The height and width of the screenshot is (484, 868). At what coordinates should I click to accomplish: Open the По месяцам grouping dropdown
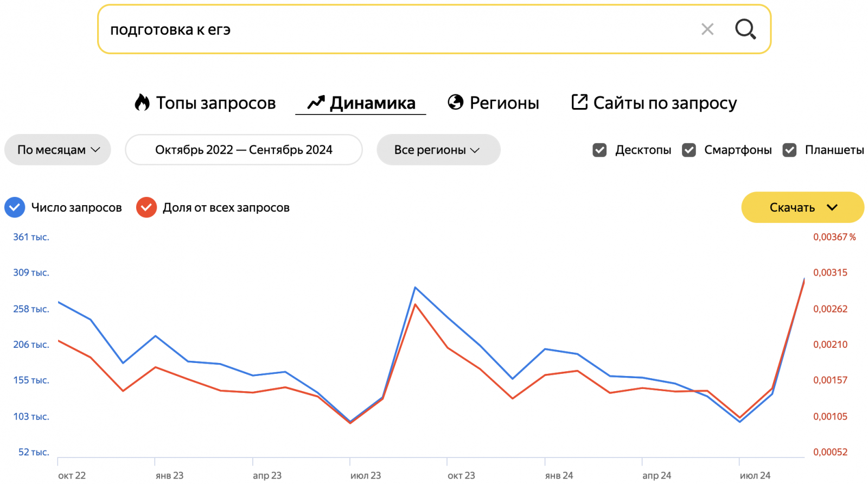coord(58,150)
